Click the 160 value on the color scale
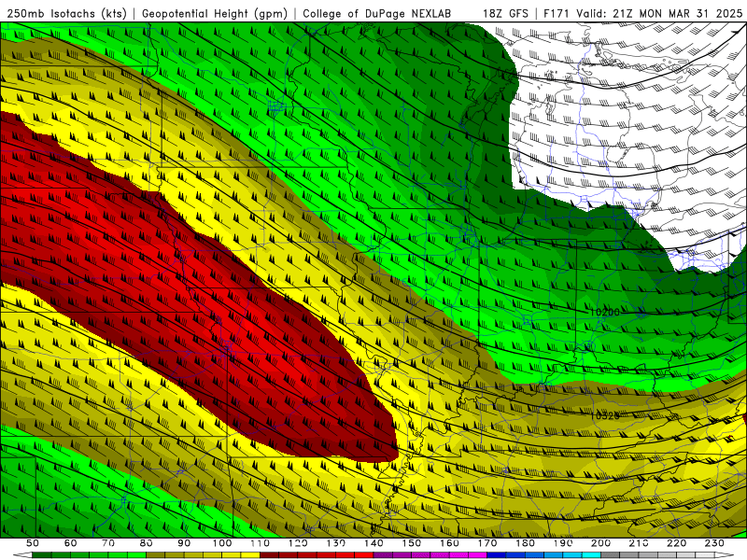Image resolution: width=747 pixels, height=560 pixels. click(x=449, y=543)
